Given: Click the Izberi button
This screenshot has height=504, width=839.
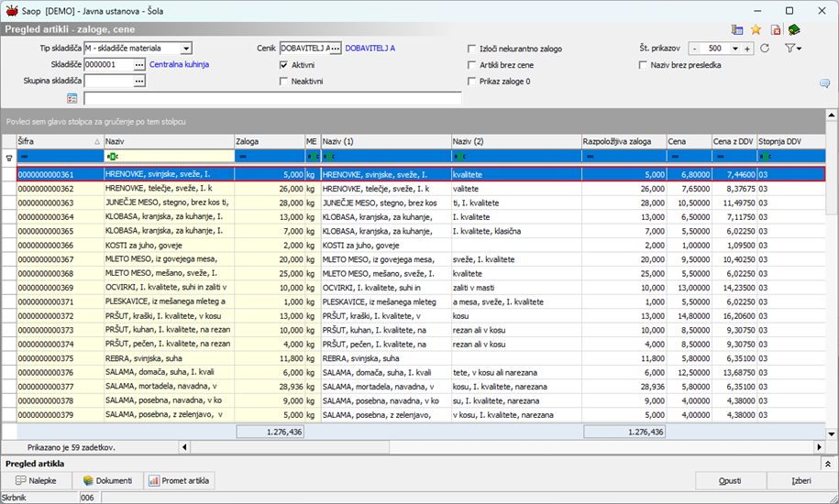Looking at the screenshot, I should [x=801, y=480].
